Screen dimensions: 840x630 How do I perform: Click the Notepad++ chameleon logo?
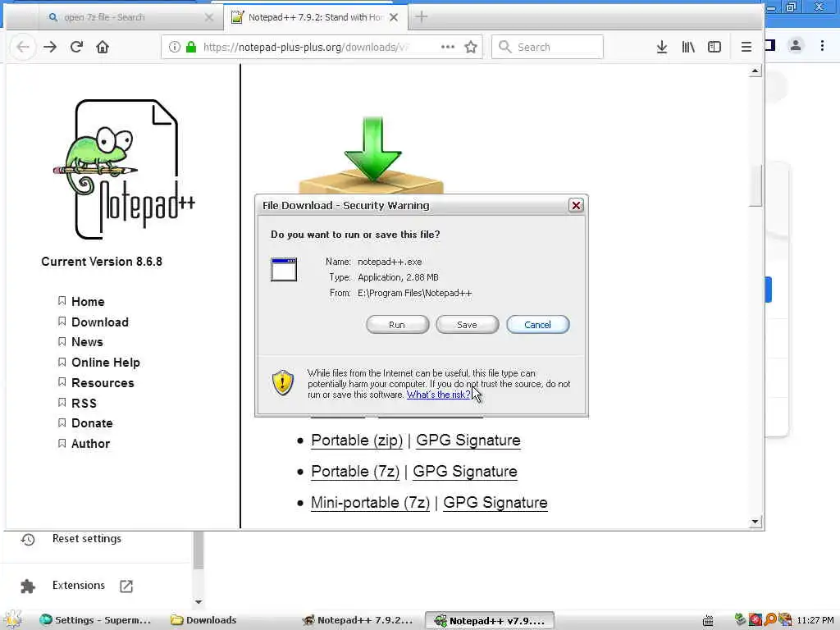pos(125,169)
